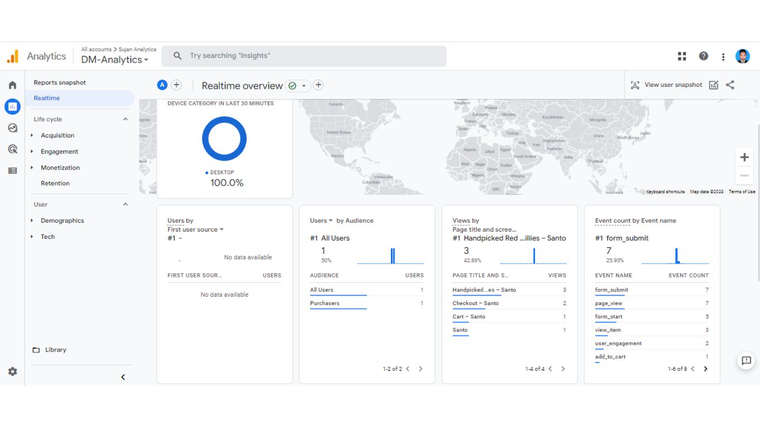Open DM-Analytics property selector dropdown
The height and width of the screenshot is (427, 760).
coord(115,60)
